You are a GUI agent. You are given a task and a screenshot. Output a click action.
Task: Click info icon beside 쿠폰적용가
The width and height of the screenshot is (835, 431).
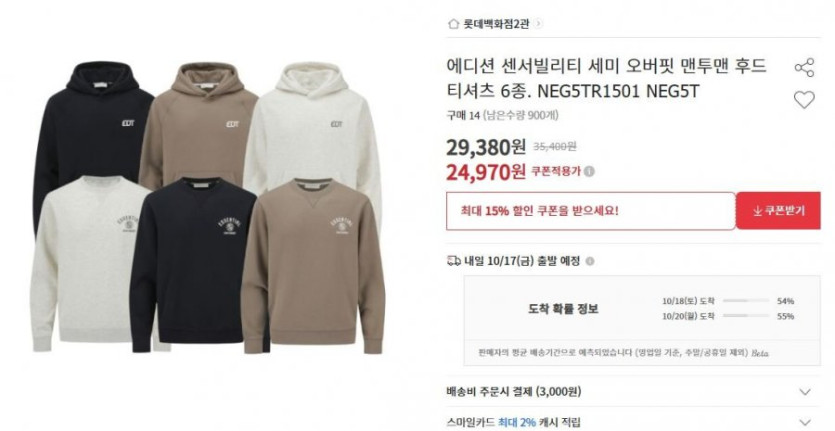[x=590, y=172]
